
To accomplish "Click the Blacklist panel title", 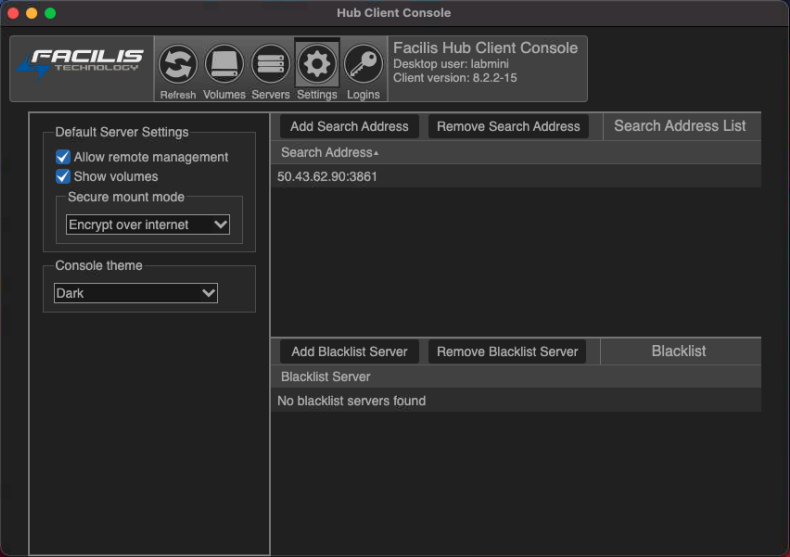I will [679, 351].
